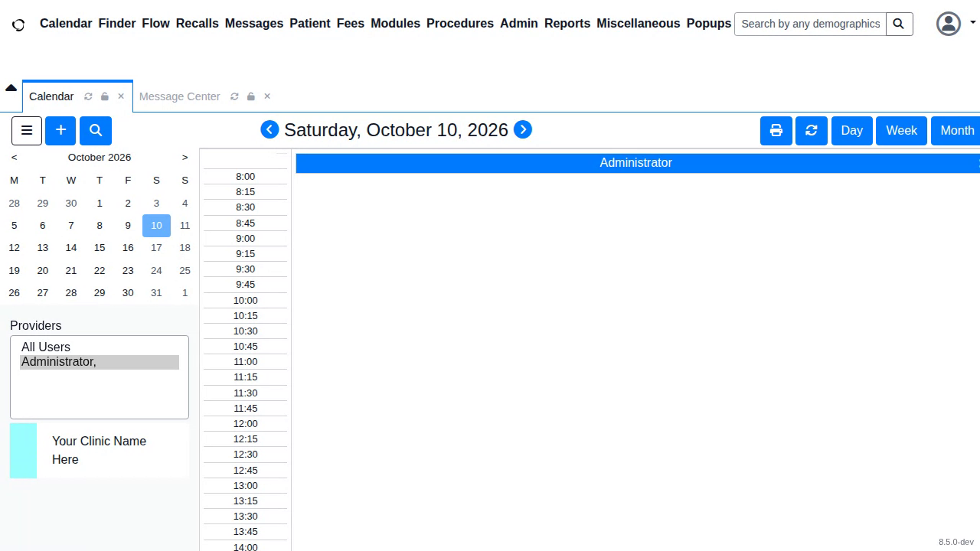Click the cyan clinic color swatch
980x551 pixels.
tap(23, 451)
